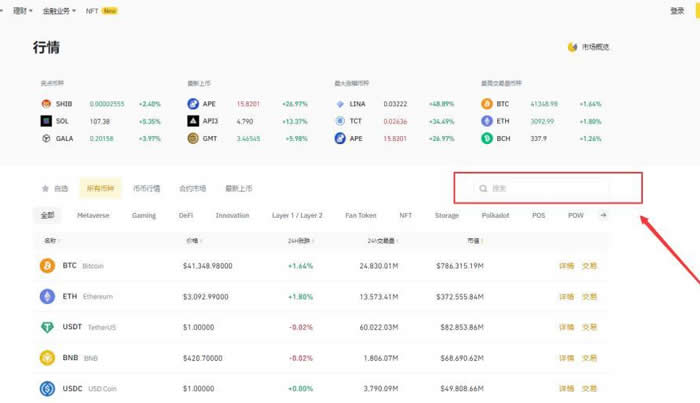This screenshot has height=403, width=700.
Task: Open 详情 details for BTC
Action: 566,266
